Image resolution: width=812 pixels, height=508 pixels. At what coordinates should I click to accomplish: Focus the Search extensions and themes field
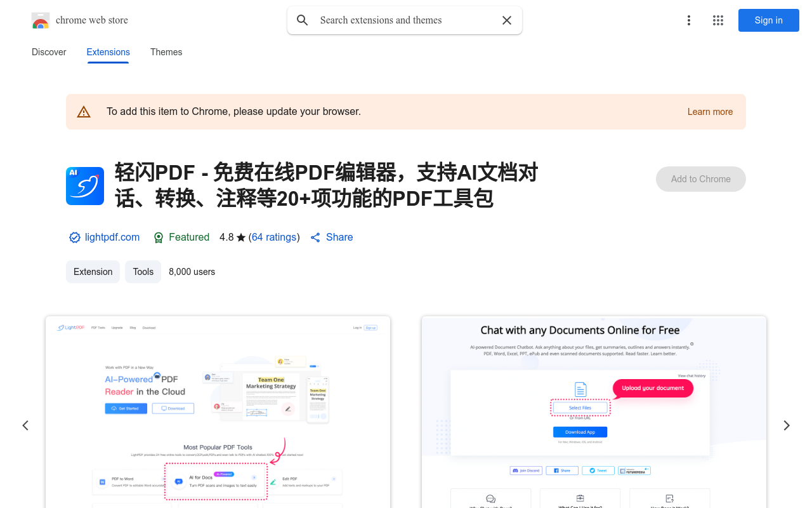[x=406, y=20]
